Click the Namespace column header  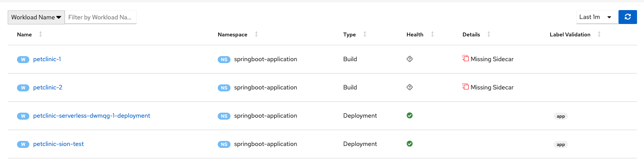point(232,34)
